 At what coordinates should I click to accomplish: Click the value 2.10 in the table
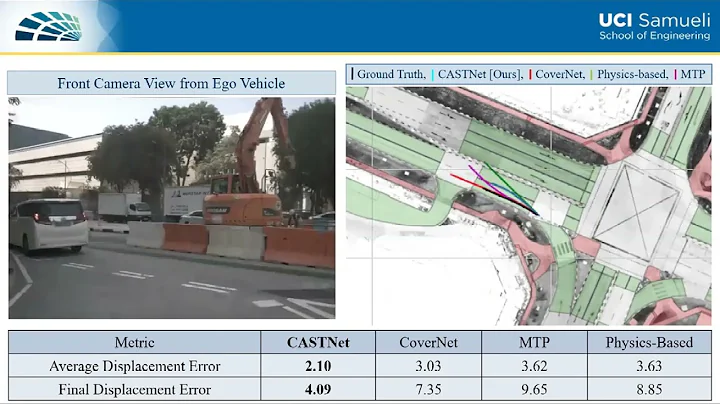click(318, 366)
